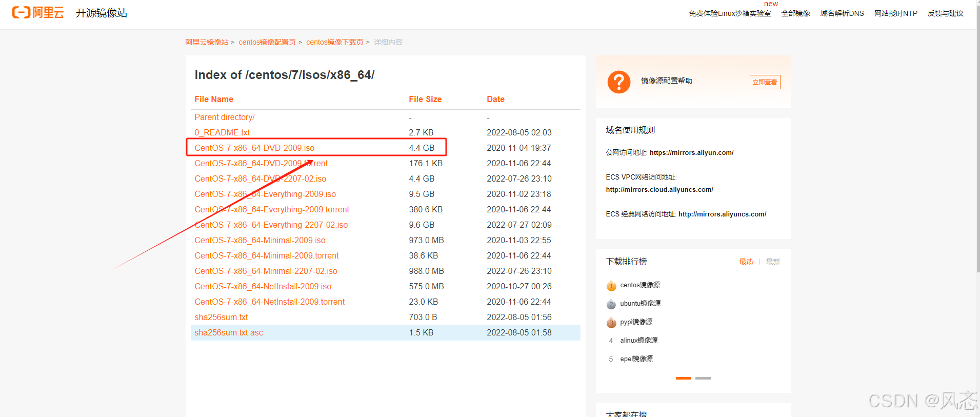Open 0_README.txt file link
980x417 pixels.
coord(222,132)
